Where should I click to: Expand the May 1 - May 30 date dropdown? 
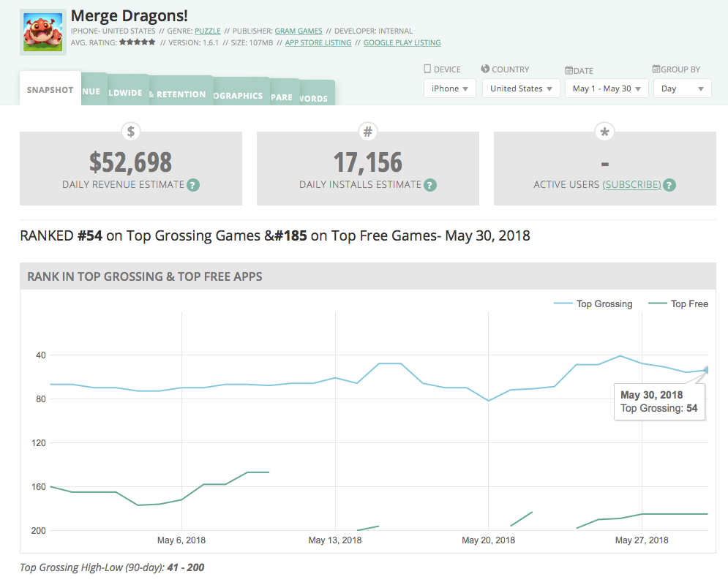coord(607,88)
